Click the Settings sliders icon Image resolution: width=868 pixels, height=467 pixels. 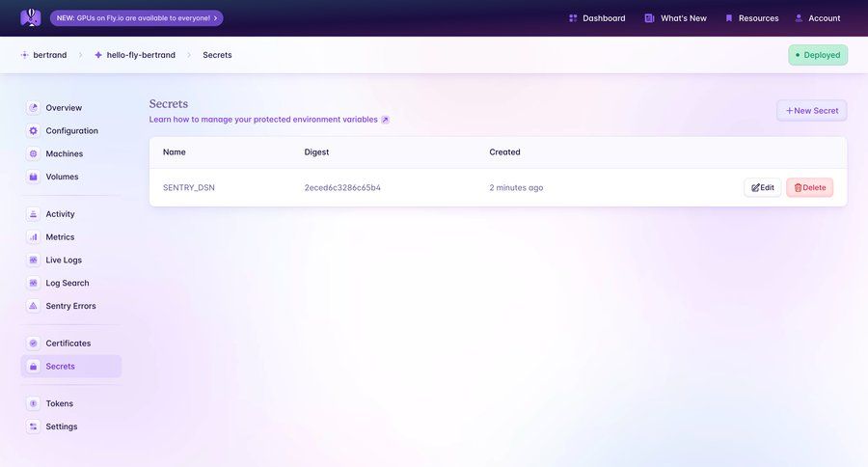33,426
